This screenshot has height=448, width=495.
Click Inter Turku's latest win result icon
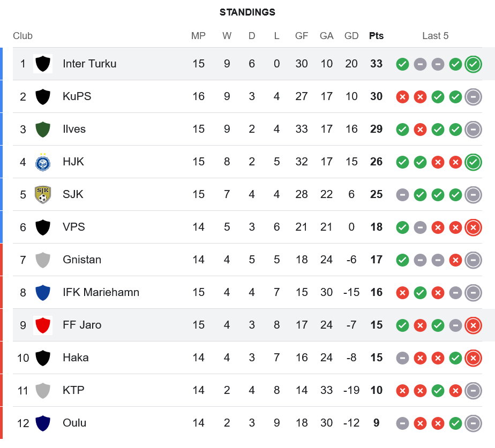tap(473, 64)
